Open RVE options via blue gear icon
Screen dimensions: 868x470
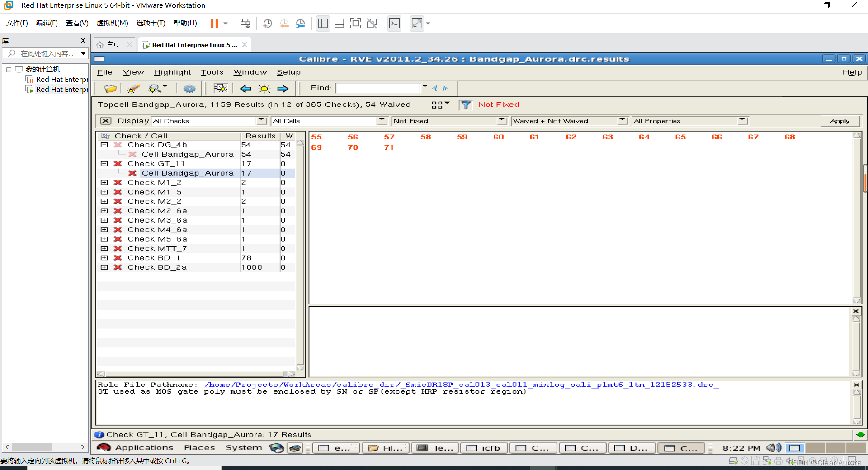coord(189,88)
